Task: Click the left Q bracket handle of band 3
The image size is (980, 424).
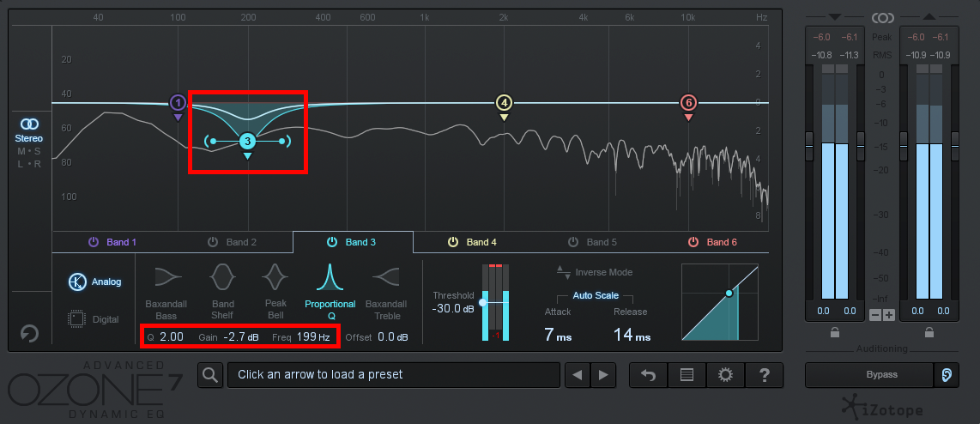Action: (210, 142)
